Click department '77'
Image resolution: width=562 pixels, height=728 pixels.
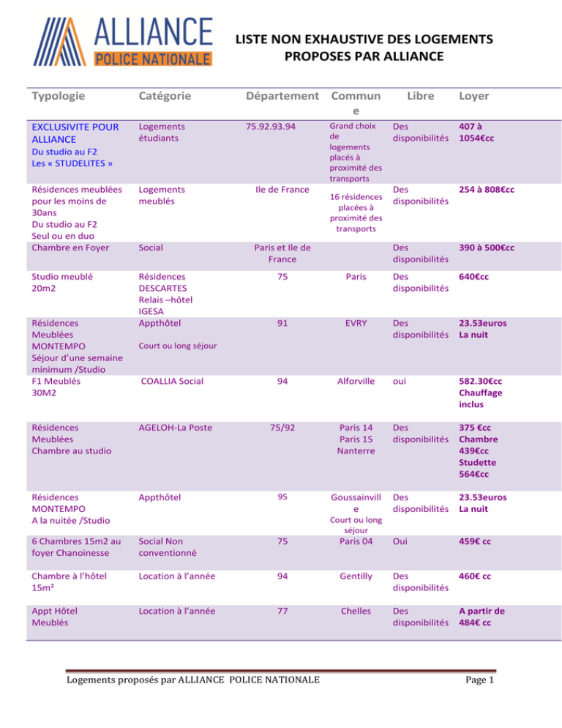tap(282, 611)
